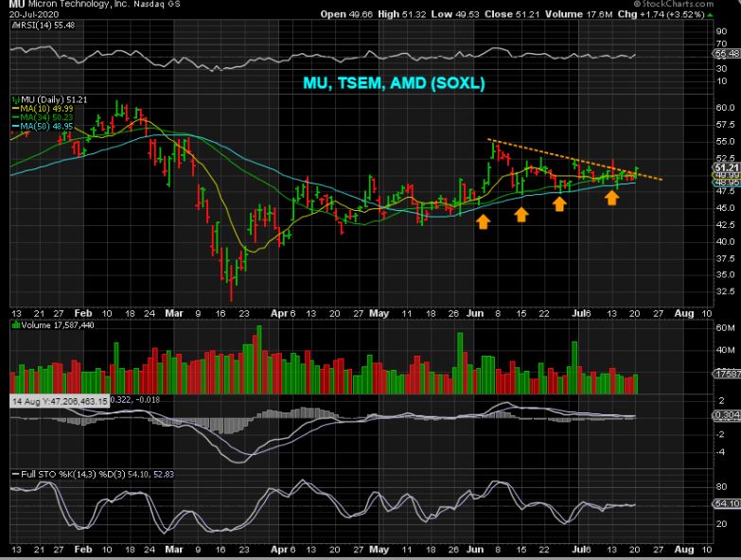Viewport: 741px width, 560px height.
Task: Click the Close 51.21 header value
Action: (512, 14)
